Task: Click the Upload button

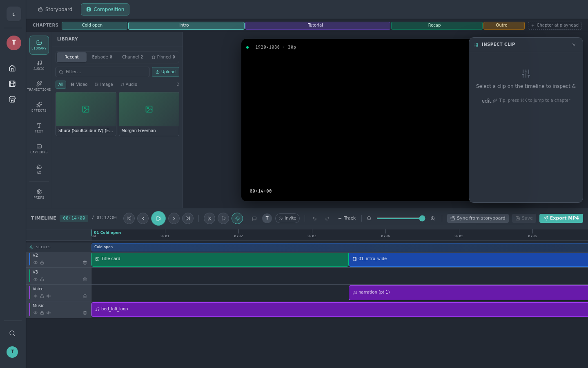Action: (165, 72)
